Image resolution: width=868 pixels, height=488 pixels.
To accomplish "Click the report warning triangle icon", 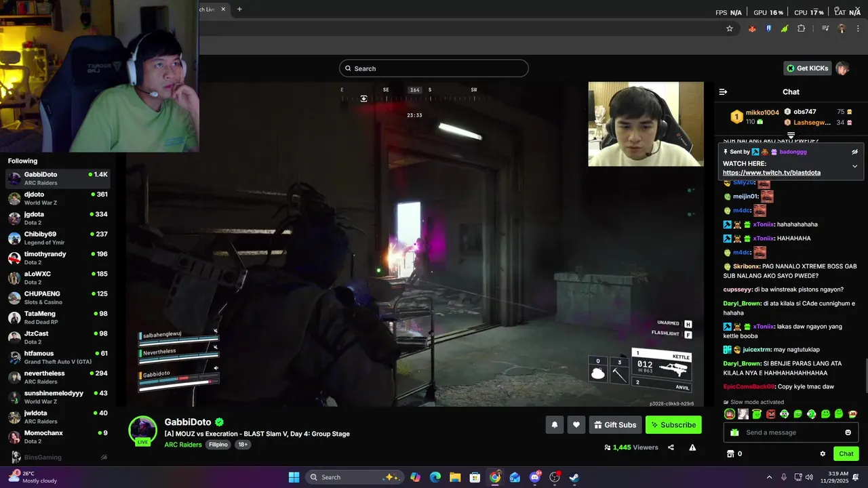I will 692,447.
